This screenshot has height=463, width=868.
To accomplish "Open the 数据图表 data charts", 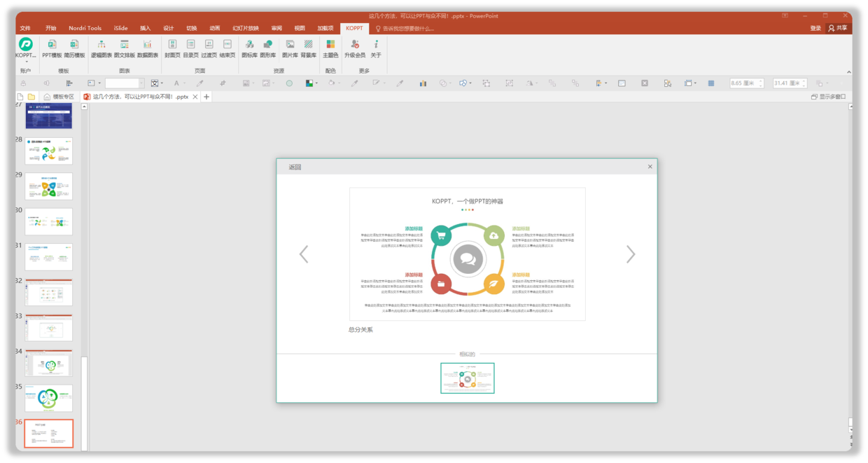I will tap(148, 48).
